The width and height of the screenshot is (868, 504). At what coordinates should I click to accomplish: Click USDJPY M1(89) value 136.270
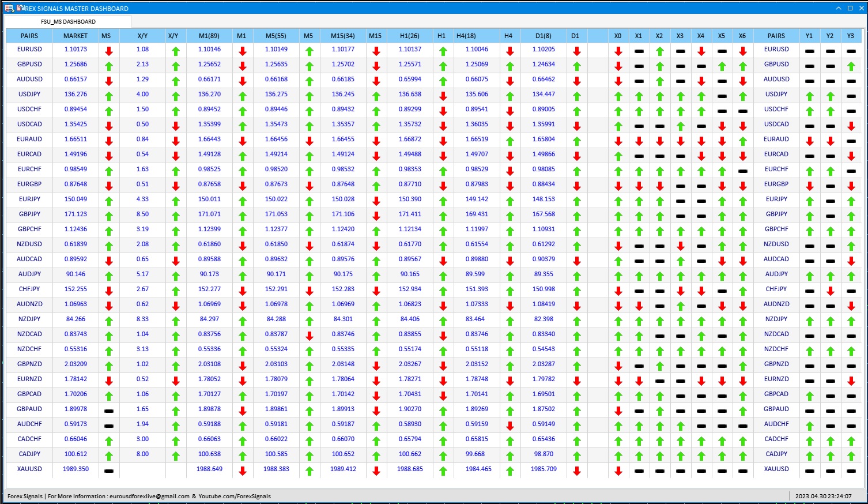point(209,95)
